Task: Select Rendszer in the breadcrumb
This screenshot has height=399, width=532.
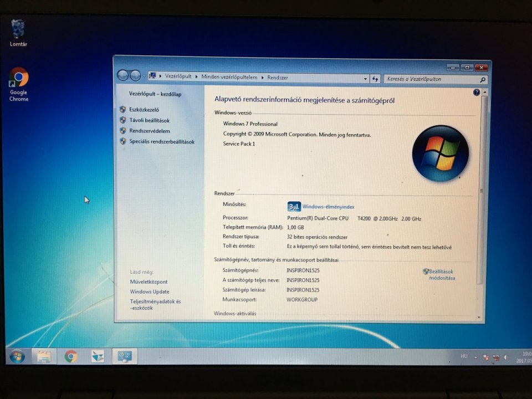Action: [x=278, y=78]
